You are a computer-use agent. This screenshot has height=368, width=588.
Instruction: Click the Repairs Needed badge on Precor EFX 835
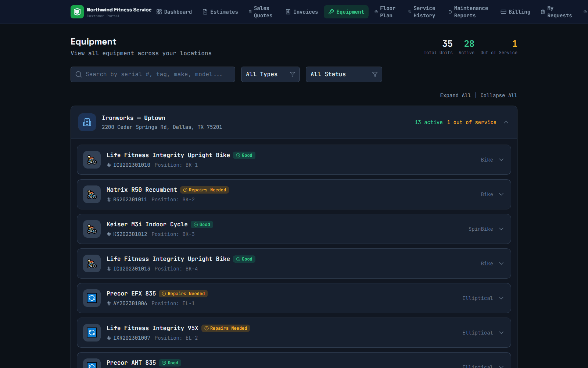point(183,294)
